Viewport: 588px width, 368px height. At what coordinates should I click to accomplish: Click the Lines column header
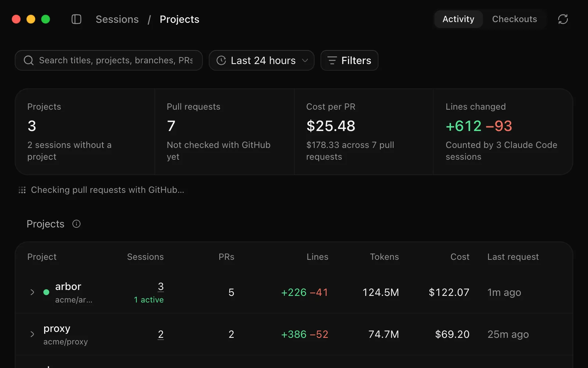coord(318,257)
